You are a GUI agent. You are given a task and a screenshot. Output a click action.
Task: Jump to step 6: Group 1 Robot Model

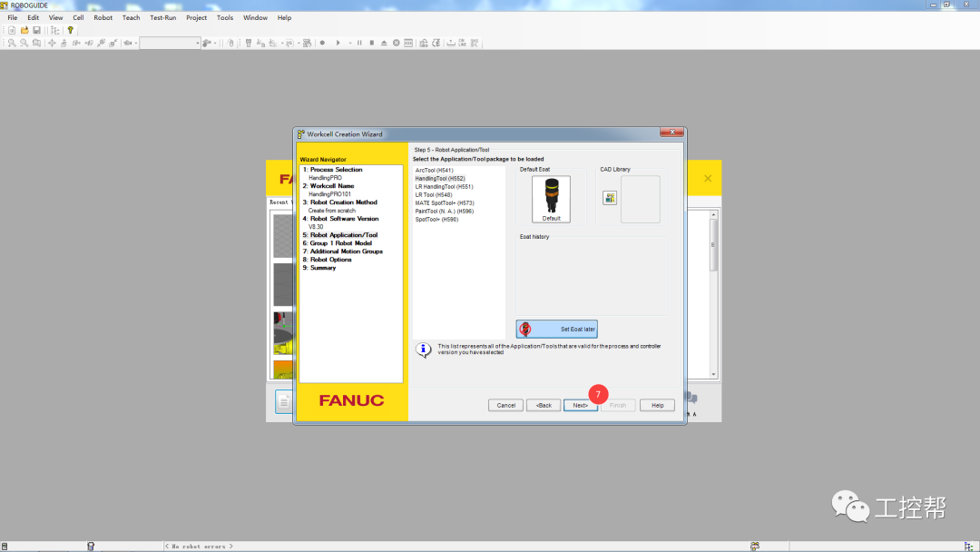[338, 243]
